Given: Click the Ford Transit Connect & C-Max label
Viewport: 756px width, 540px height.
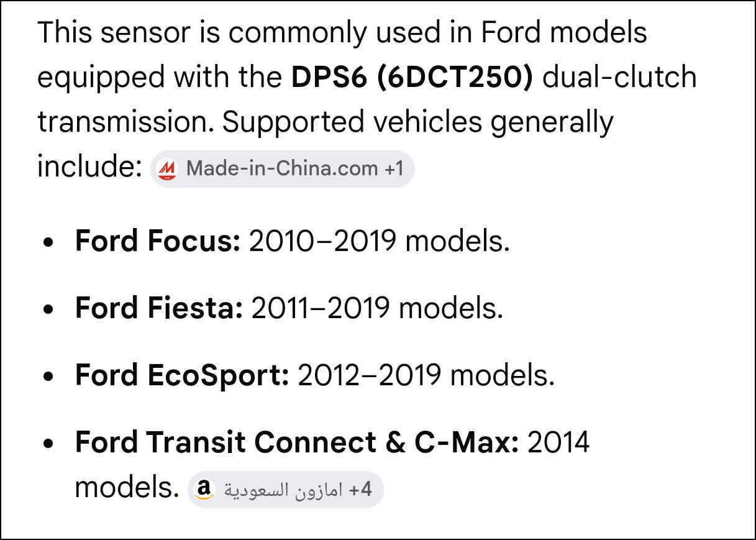Looking at the screenshot, I should pyautogui.click(x=296, y=442).
